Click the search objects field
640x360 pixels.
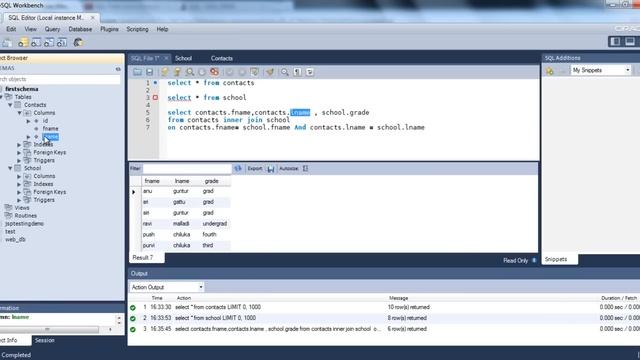[60, 79]
